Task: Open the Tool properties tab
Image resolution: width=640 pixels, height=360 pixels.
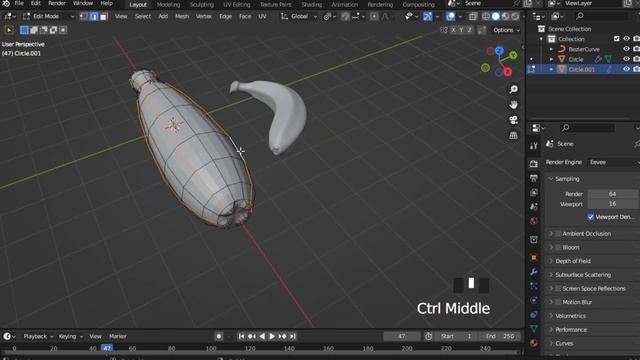Action: coord(533,146)
